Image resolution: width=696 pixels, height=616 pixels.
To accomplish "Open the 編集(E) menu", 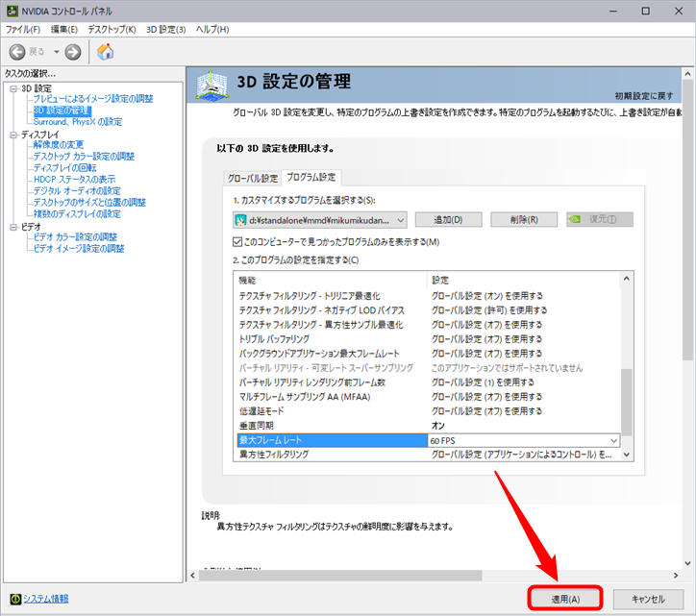I will 63,29.
